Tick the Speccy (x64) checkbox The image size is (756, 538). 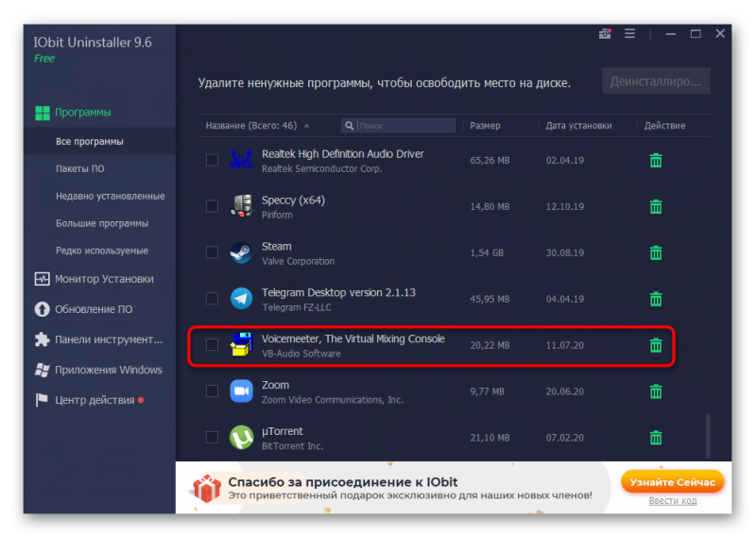coord(212,206)
